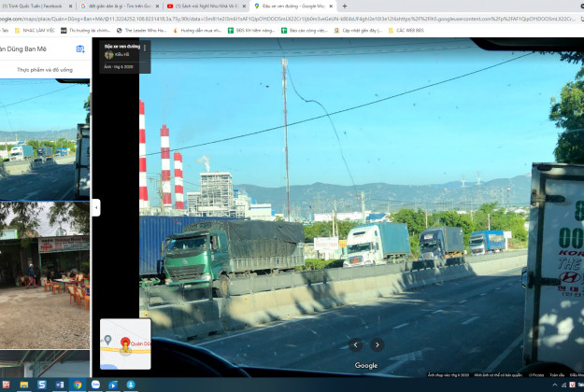Open the Windows Explorer taskbar icon
Image resolution: width=584 pixels, height=392 pixels.
24,385
